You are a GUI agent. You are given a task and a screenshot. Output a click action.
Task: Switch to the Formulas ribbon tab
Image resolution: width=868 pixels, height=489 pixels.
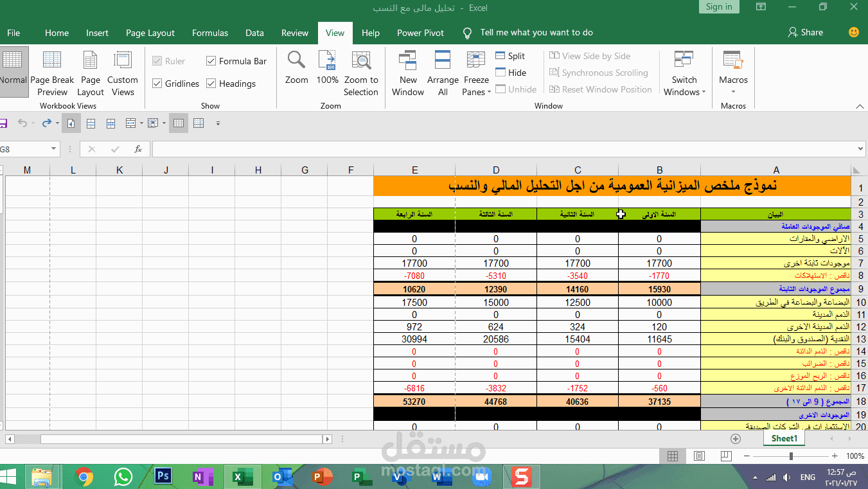point(209,32)
